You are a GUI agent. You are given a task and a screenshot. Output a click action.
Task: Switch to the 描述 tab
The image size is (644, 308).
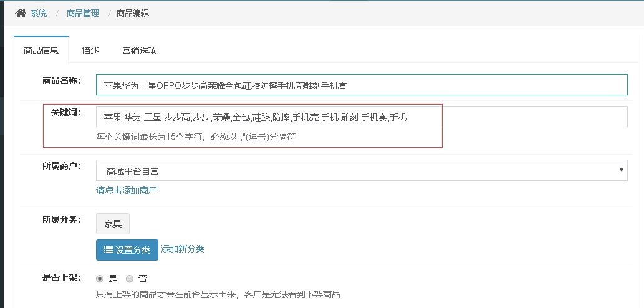click(x=90, y=51)
